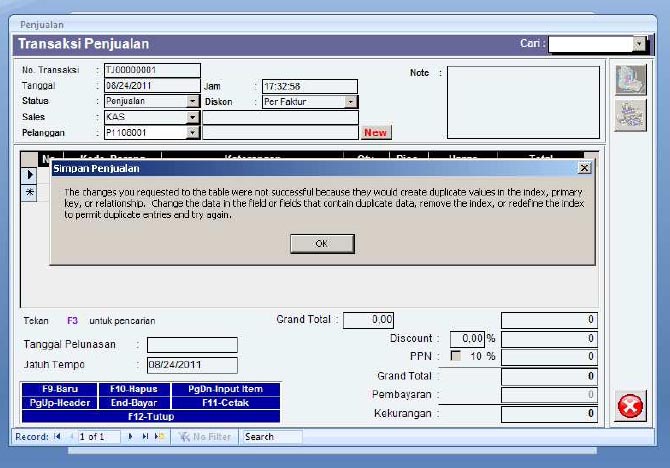Close the Simpan Penjualan dialog with X
670x468 pixels.
pyautogui.click(x=584, y=169)
